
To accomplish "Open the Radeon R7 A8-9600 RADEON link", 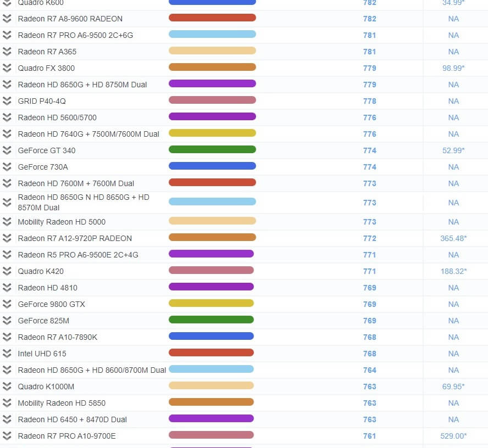I will click(70, 19).
